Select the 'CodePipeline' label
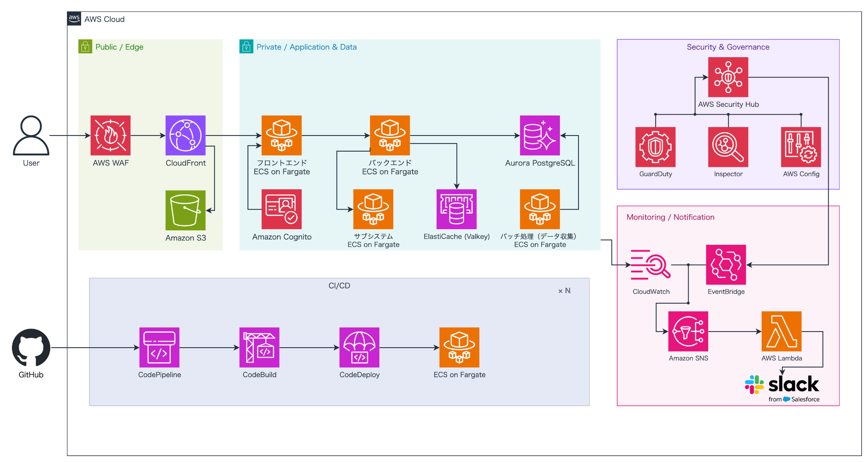The width and height of the screenshot is (868, 462). click(x=159, y=375)
